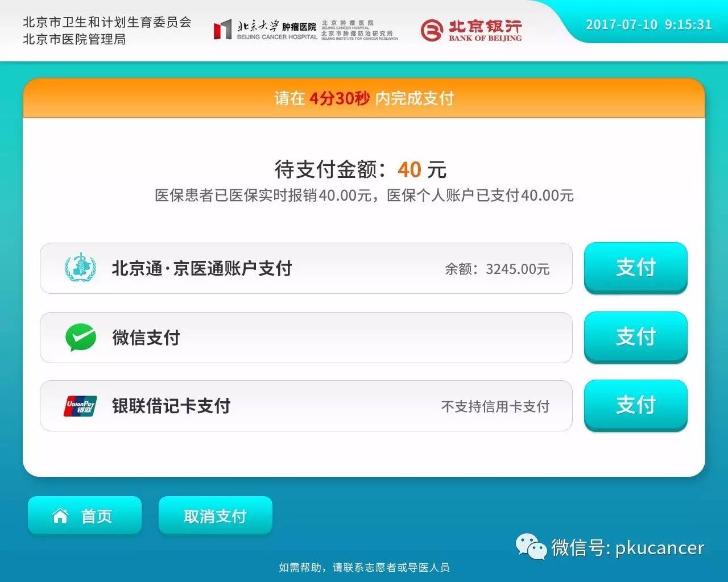
Task: Click the date and time display
Action: [649, 24]
